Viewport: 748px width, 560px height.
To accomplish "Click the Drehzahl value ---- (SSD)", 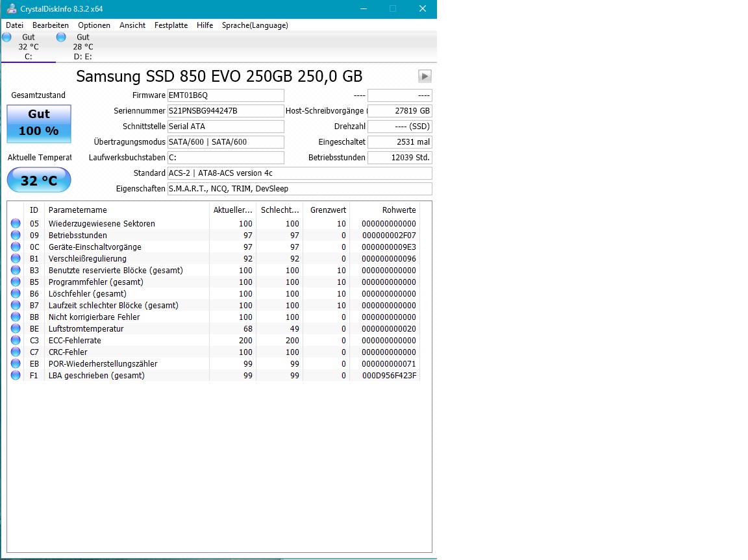I will point(400,127).
